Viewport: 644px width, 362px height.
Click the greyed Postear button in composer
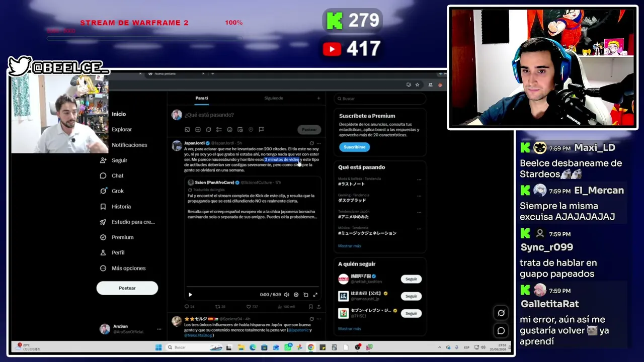click(309, 130)
